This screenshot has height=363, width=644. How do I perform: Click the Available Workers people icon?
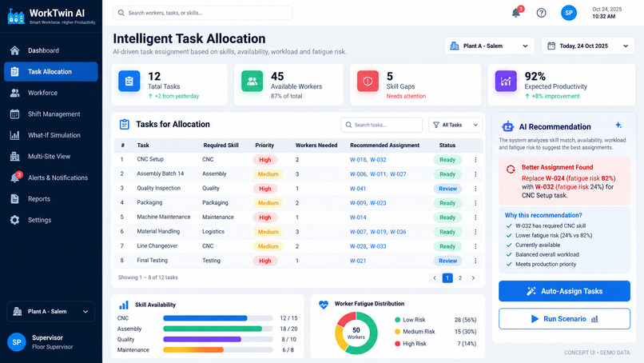[252, 81]
